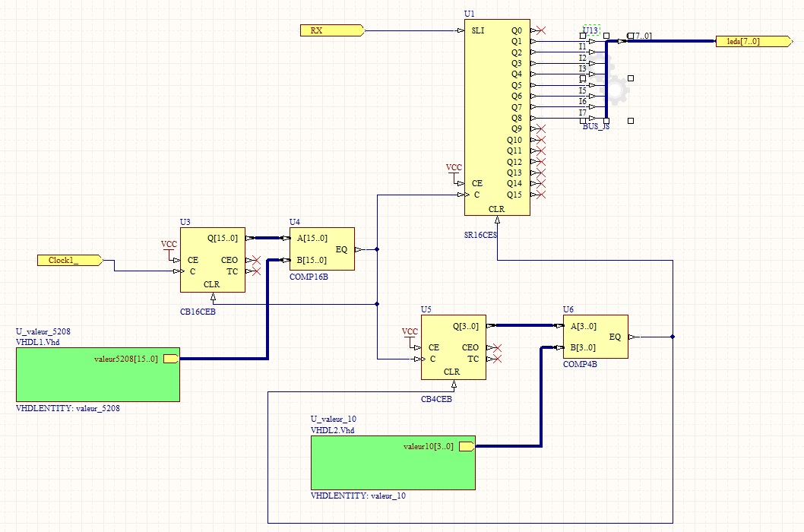This screenshot has width=804, height=532.
Task: Click the U4 COMP16B comparator block
Action: pyautogui.click(x=321, y=249)
